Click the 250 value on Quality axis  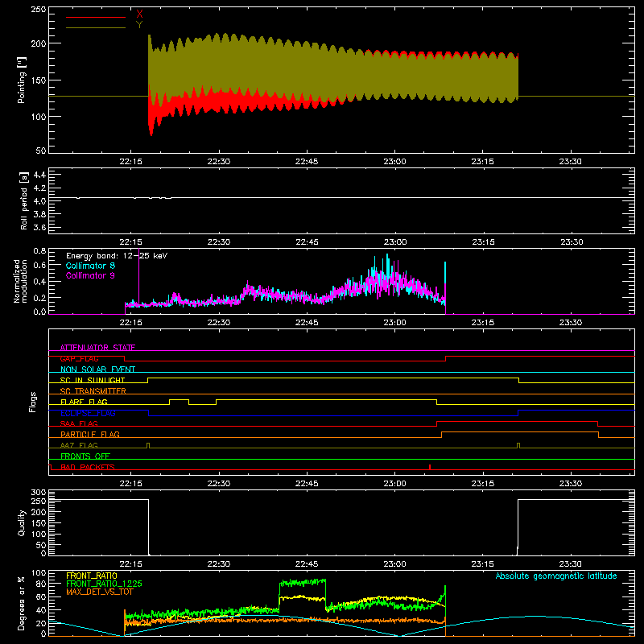point(39,501)
